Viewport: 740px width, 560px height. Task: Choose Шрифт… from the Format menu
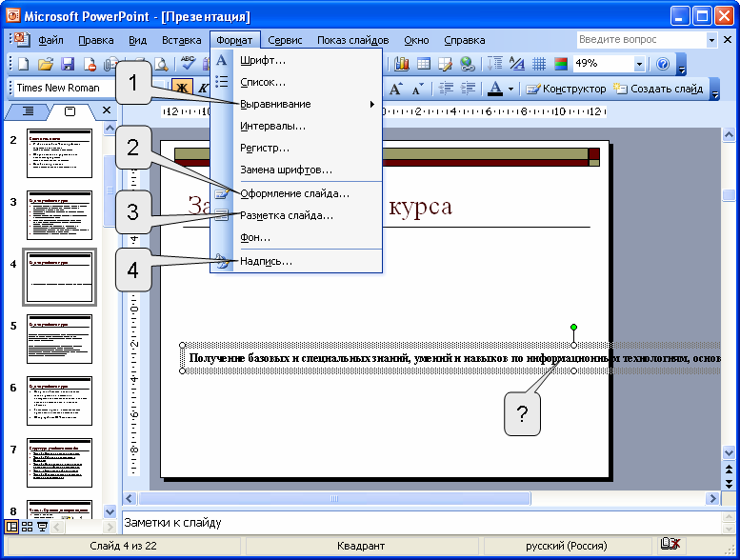tap(296, 60)
